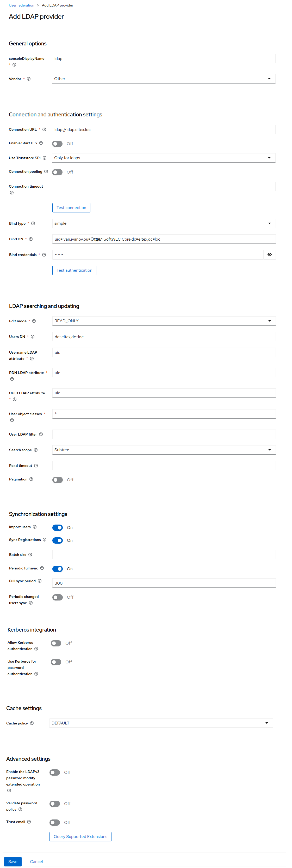Open help tooltip for Trust email
The image size is (292, 868).
(29, 822)
